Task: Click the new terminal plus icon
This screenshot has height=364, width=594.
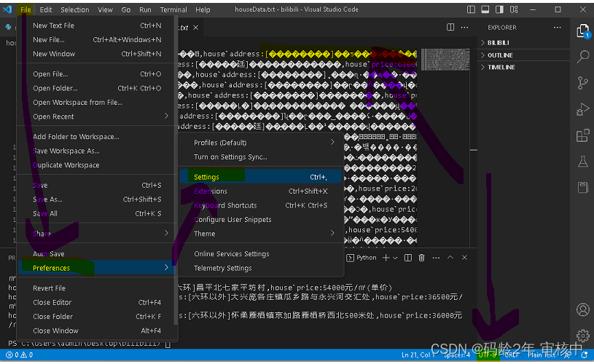Action: pos(386,258)
